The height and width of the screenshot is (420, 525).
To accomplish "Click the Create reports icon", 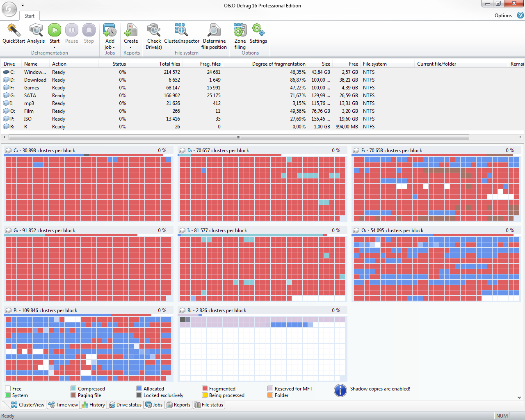I will (x=131, y=30).
